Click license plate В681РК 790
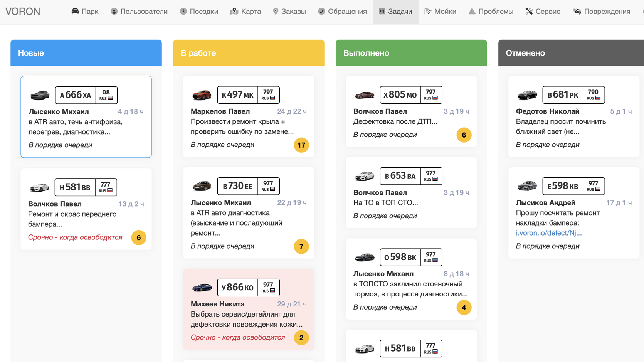 (574, 95)
